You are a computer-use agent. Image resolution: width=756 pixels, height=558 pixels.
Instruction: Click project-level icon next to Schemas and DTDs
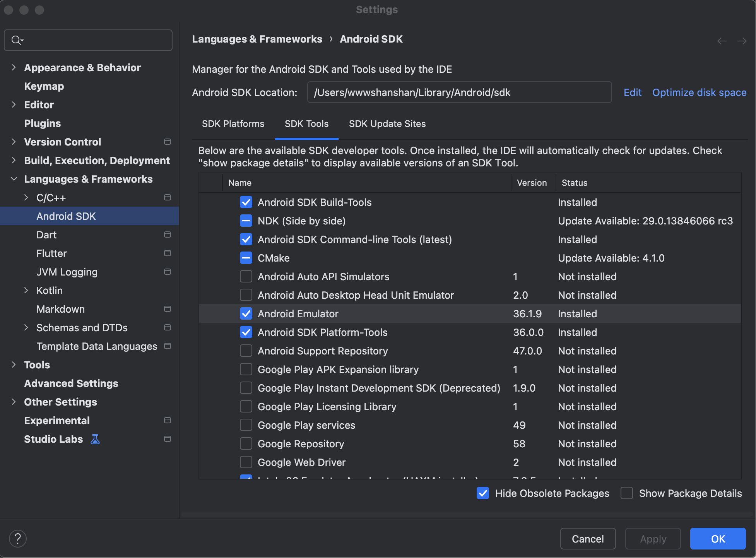(x=168, y=328)
